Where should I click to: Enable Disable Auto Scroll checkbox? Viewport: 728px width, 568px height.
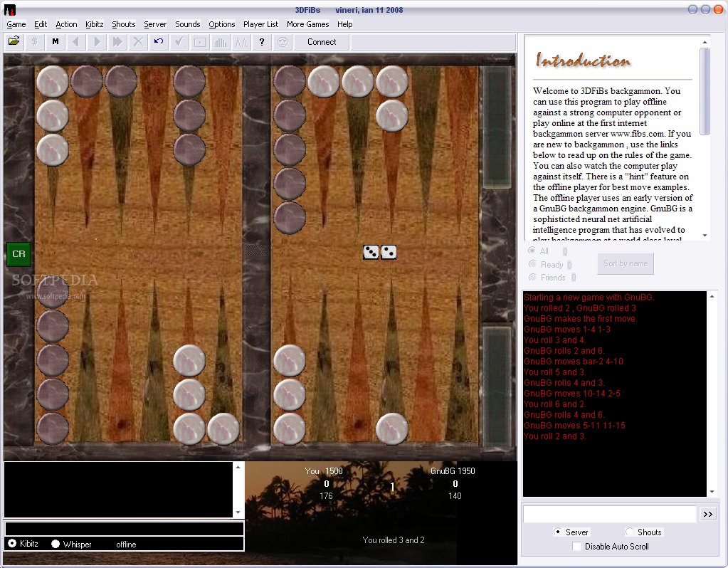[x=576, y=546]
